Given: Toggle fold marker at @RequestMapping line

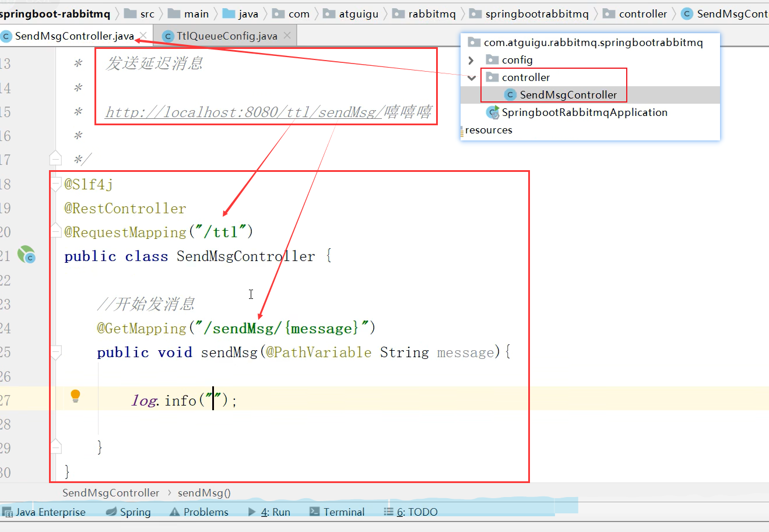Looking at the screenshot, I should click(x=56, y=231).
